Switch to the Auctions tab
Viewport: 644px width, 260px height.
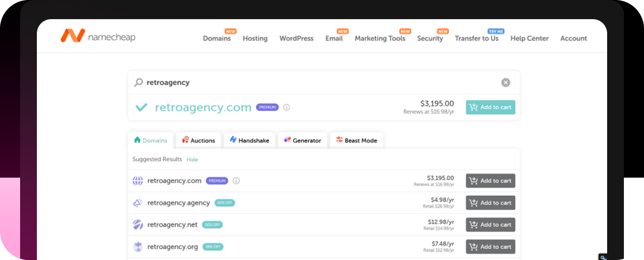(199, 140)
